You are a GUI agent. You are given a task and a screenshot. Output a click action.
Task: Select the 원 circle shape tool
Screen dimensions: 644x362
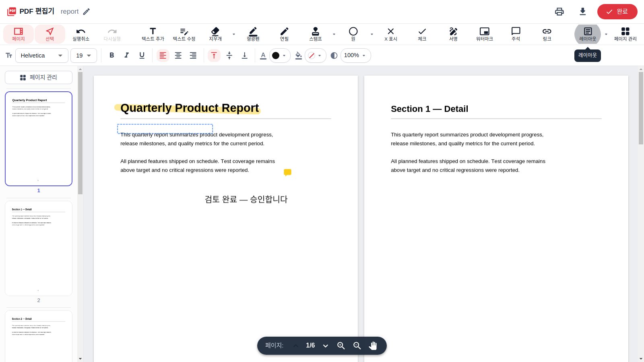point(353,34)
